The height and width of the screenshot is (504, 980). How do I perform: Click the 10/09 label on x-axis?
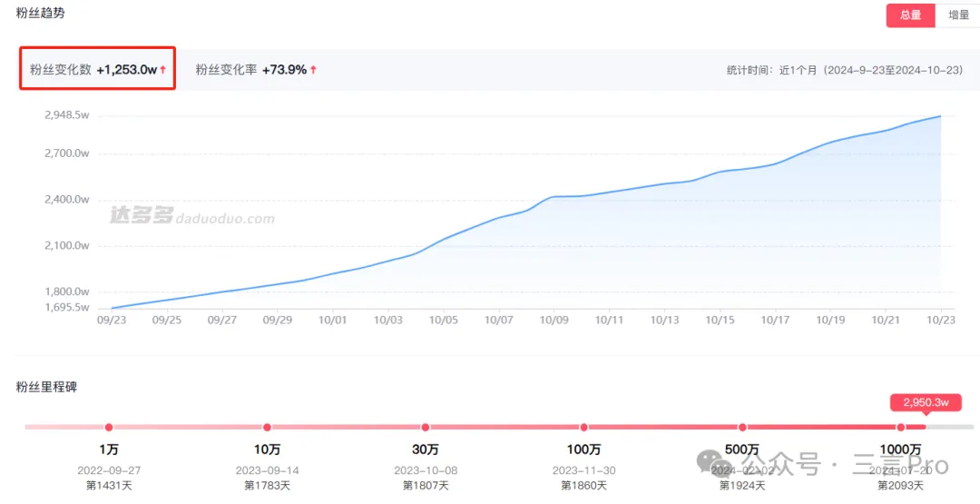pyautogui.click(x=554, y=320)
